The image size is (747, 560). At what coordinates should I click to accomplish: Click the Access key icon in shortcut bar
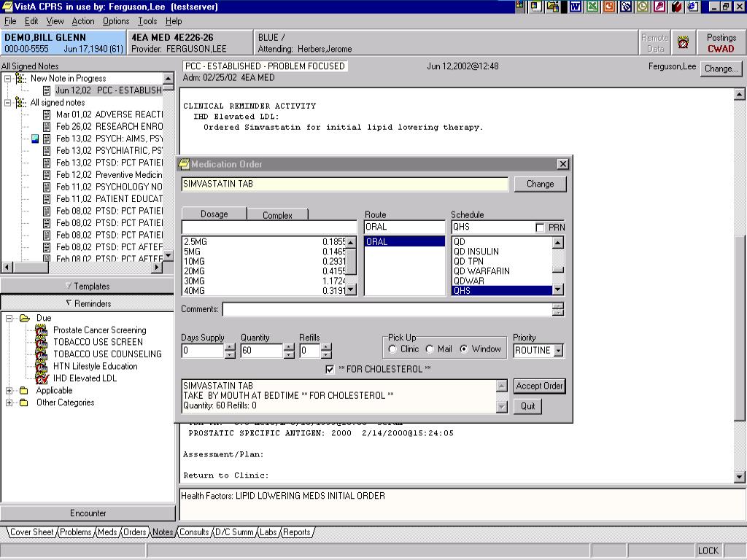(x=659, y=7)
